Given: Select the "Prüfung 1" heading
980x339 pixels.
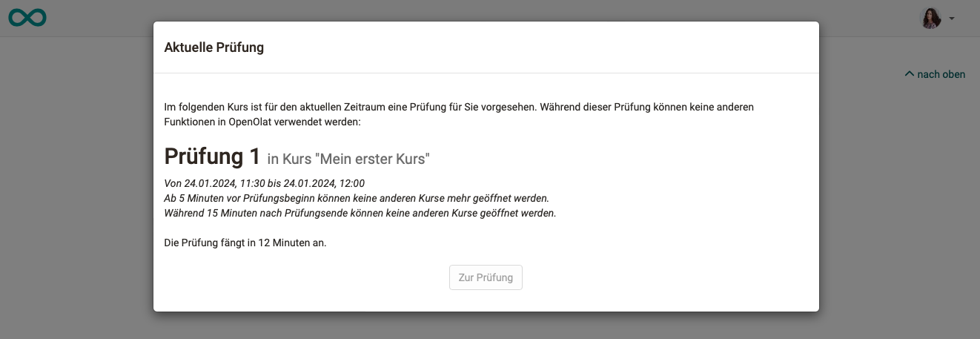Looking at the screenshot, I should [212, 157].
